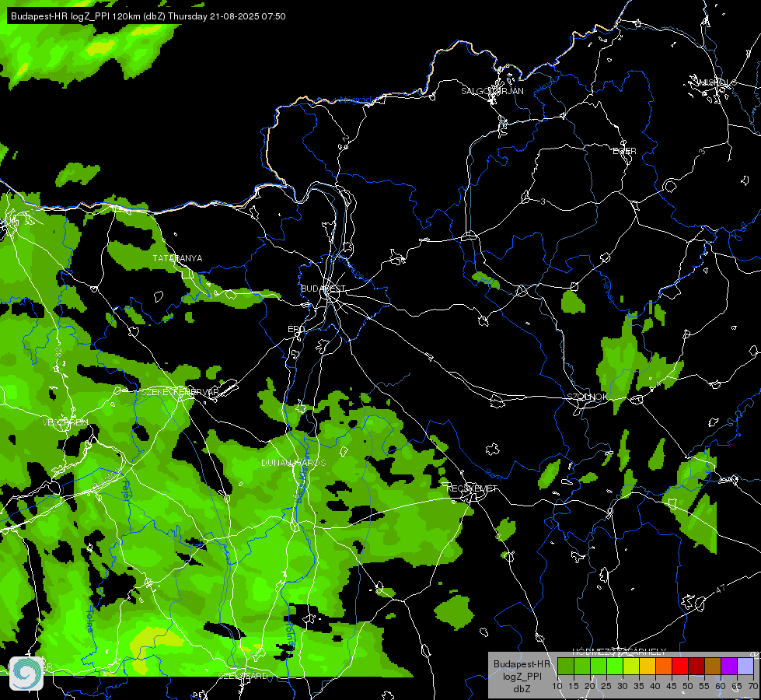Click the MISKOLC city label
This screenshot has width=761, height=700.
point(716,82)
